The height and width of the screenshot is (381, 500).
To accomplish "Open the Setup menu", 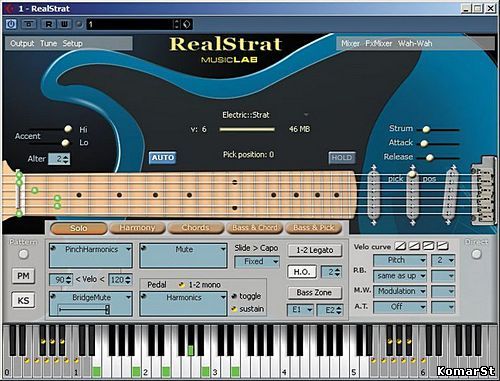I will 72,43.
